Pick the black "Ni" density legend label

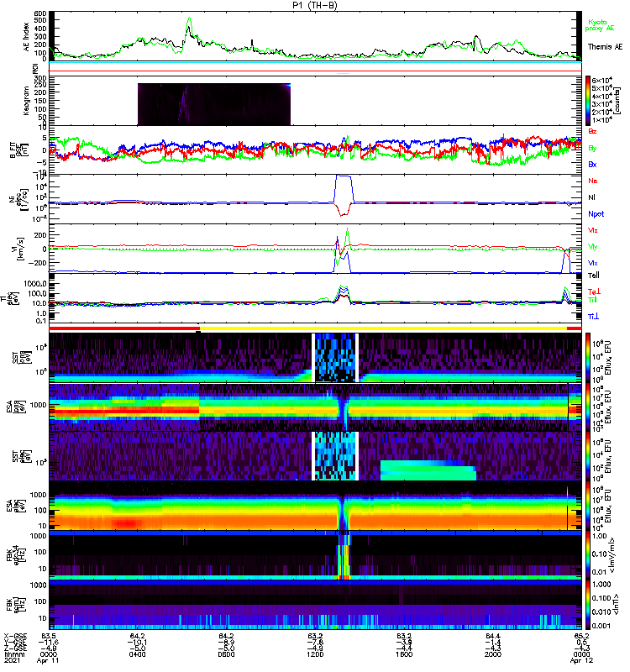(x=592, y=197)
